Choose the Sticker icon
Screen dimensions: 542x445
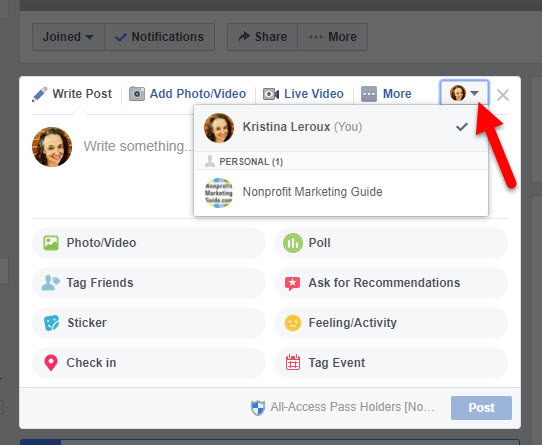[52, 323]
